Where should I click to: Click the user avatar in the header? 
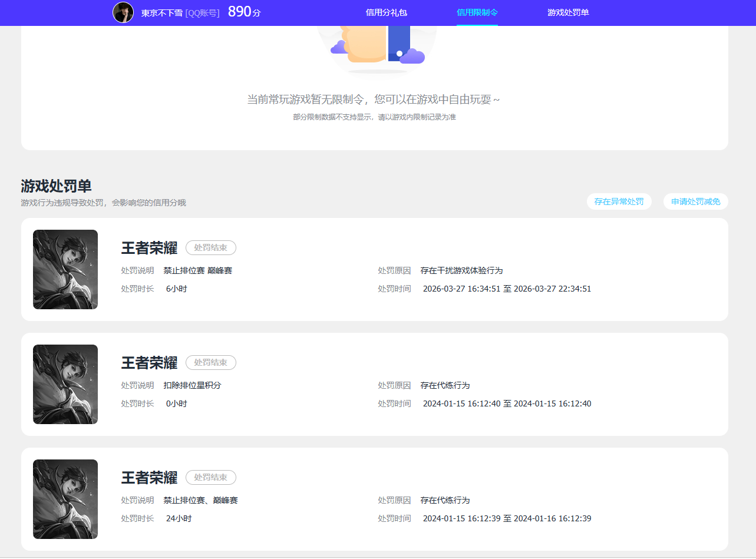(x=123, y=12)
